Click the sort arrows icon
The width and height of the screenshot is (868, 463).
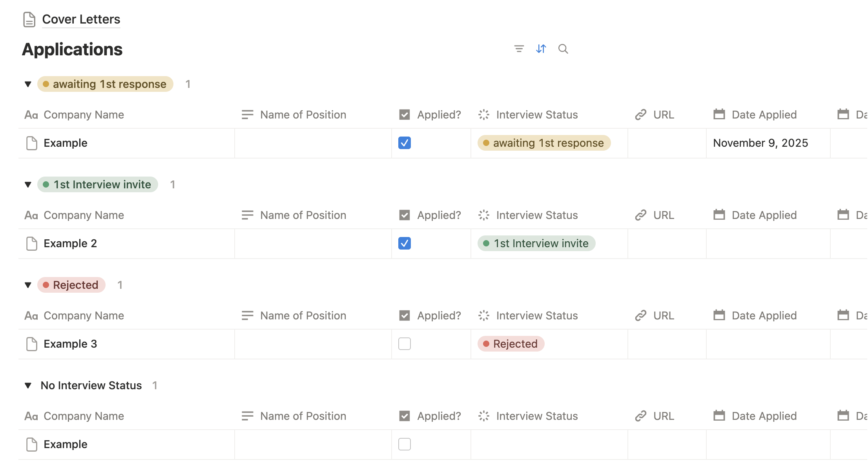(x=541, y=49)
